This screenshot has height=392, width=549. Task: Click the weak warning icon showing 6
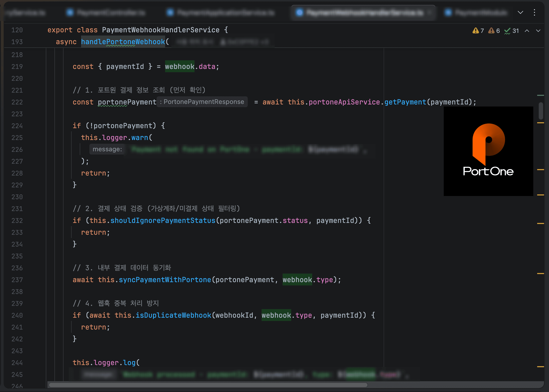tap(491, 31)
